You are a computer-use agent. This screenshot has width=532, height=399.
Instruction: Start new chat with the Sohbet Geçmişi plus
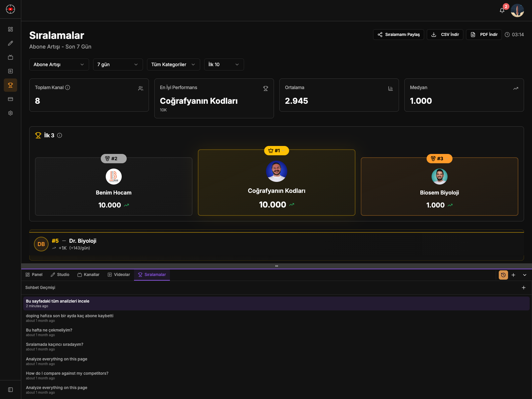tap(524, 288)
